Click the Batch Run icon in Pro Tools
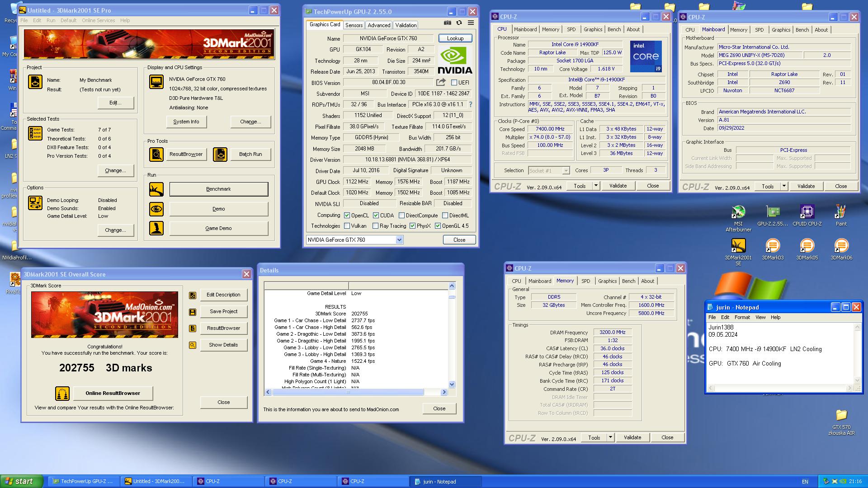868x488 pixels. 220,154
